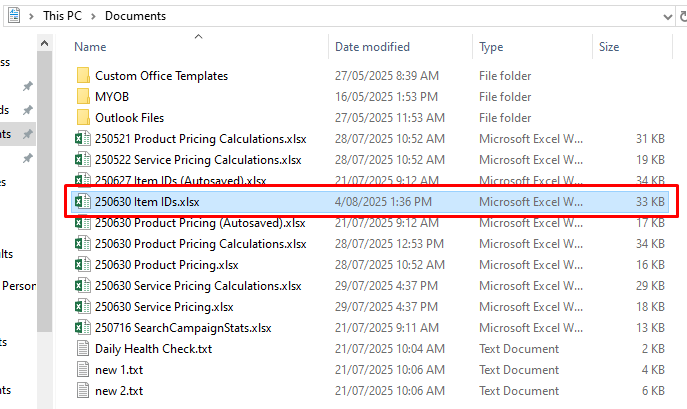Viewport: 687px width, 409px height.
Task: Select the Custom Office Templates folder icon
Action: pos(83,75)
